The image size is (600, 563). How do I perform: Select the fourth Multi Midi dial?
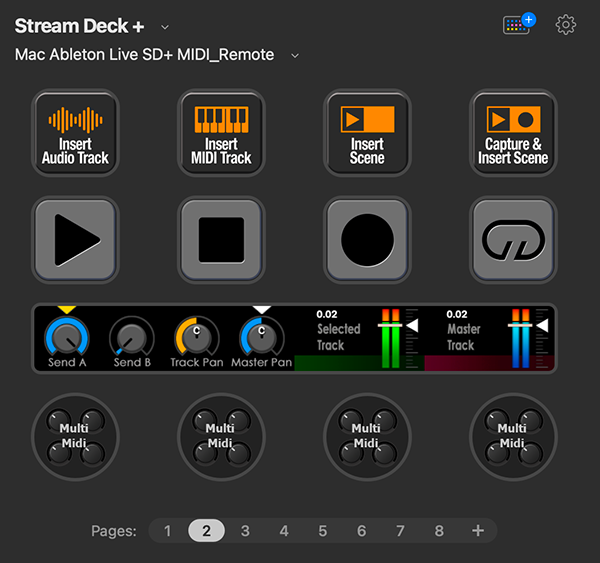click(513, 437)
